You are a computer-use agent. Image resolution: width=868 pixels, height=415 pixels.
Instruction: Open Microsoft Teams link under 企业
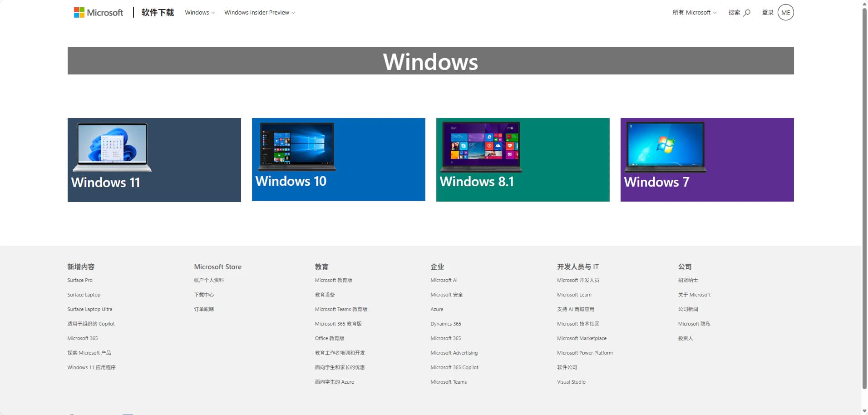click(x=449, y=382)
